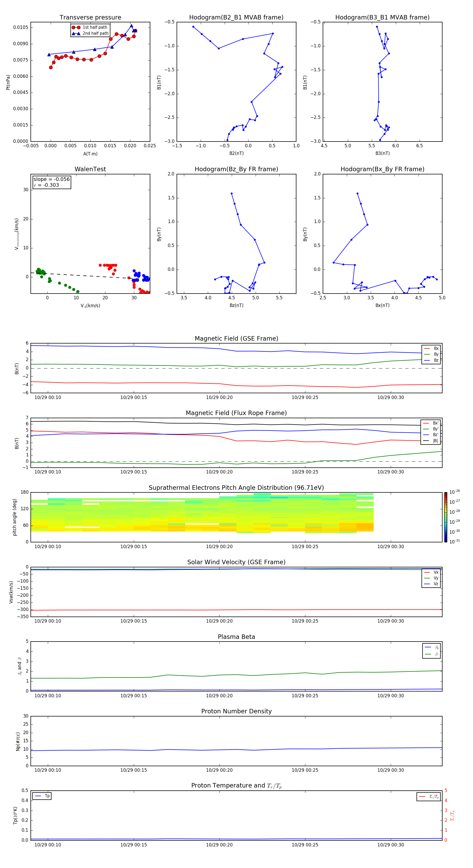Click '|B|' in Flux Rope Frame legend

pyautogui.click(x=435, y=441)
